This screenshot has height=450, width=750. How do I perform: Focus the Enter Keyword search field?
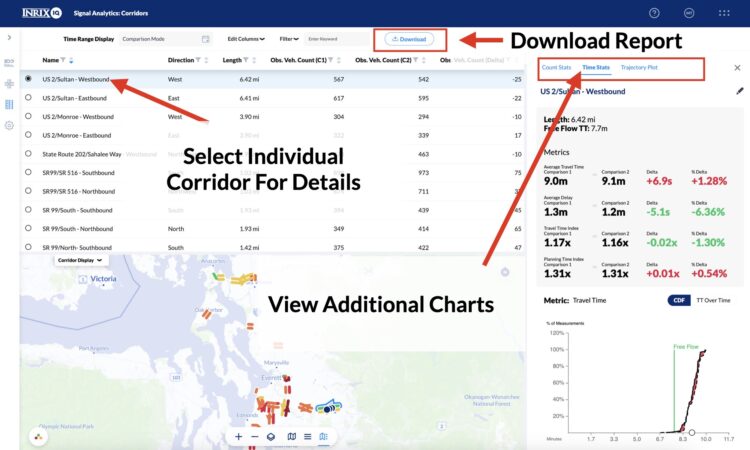(x=337, y=39)
